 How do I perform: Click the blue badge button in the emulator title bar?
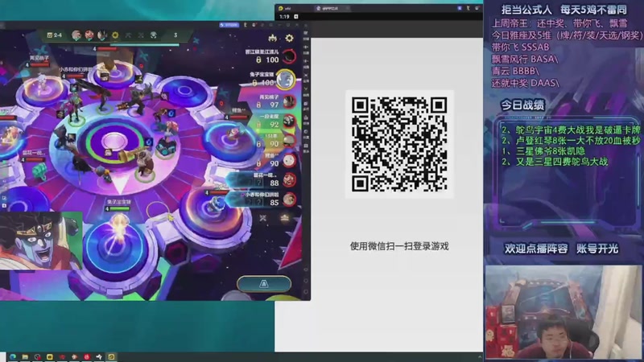[x=229, y=25]
